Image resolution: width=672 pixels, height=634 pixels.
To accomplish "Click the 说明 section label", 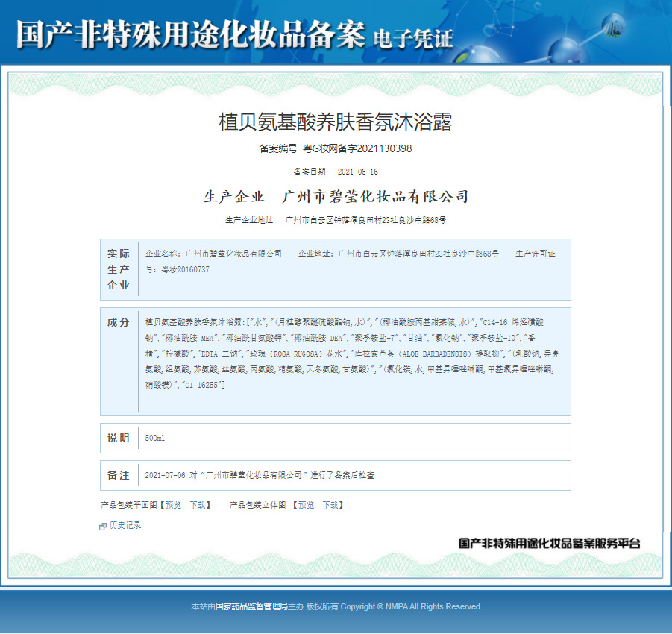I will click(119, 438).
